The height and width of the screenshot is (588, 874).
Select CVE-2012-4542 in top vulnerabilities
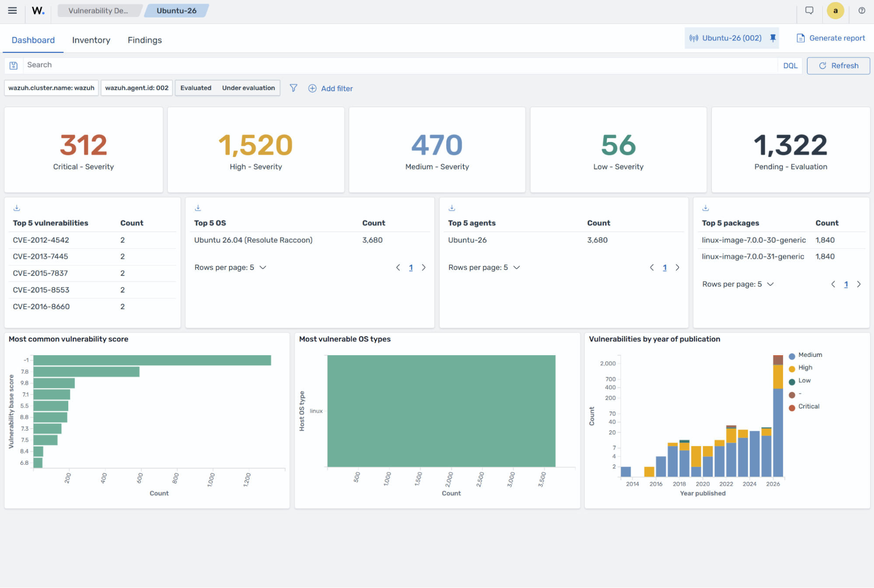pyautogui.click(x=41, y=240)
